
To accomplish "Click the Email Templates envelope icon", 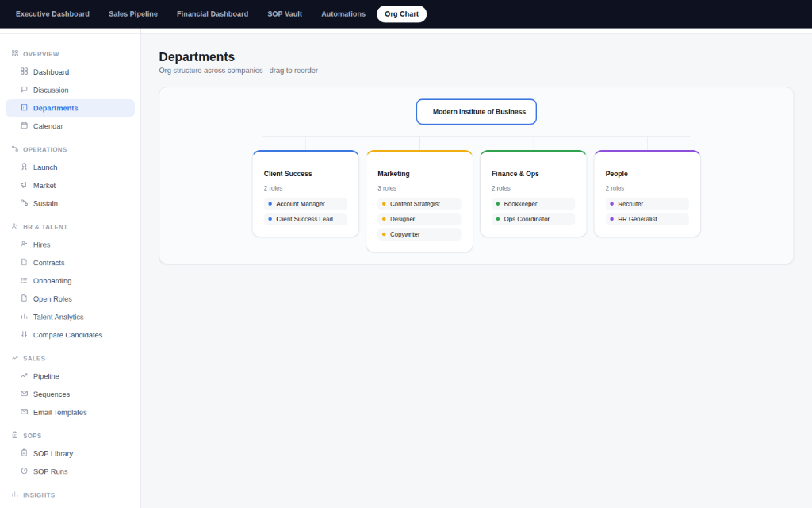I will tap(24, 412).
